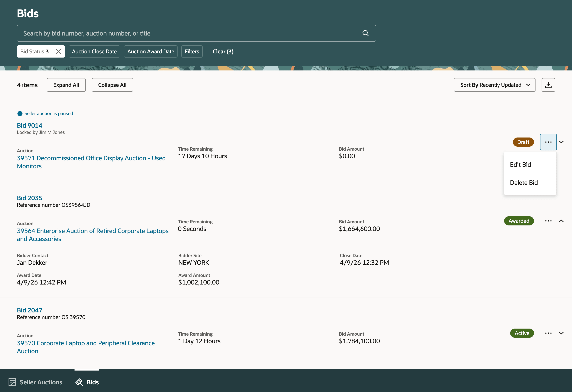Expand Bid 9014 details chevron
Screen dimensions: 572x392
[x=561, y=142]
